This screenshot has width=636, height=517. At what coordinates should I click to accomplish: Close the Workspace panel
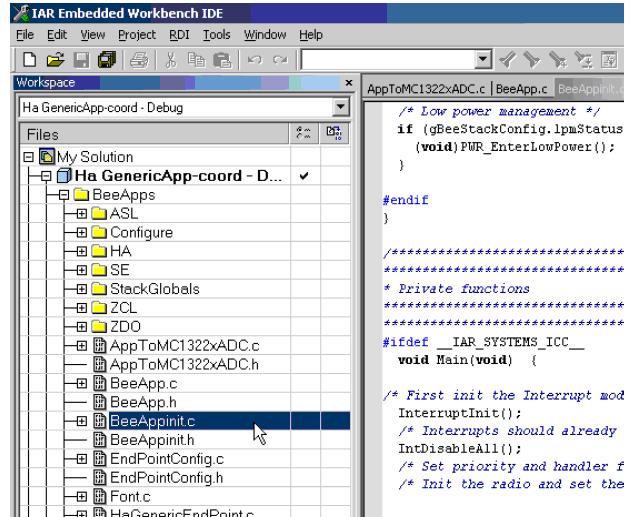[x=348, y=83]
